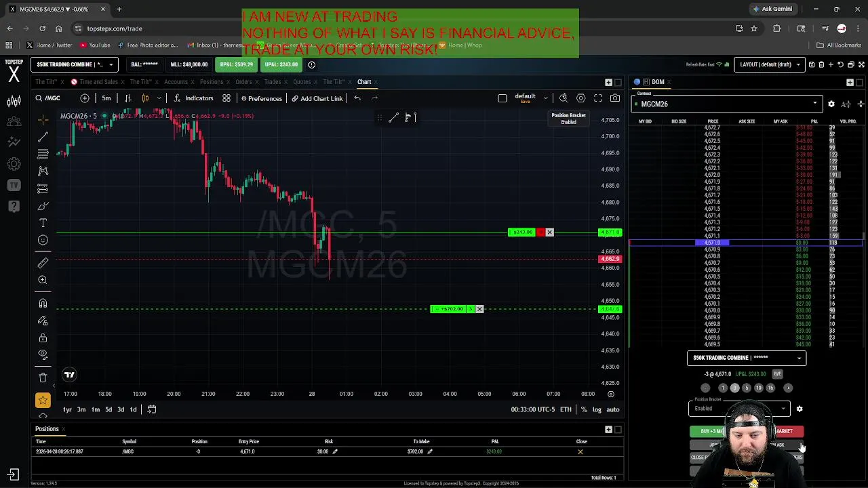This screenshot has height=488, width=868.
Task: Toggle lock all drawing tools
Action: 43,338
